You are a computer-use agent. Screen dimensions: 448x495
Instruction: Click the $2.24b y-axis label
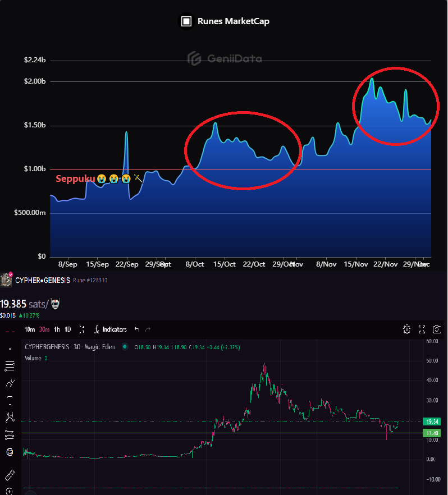[x=35, y=60]
